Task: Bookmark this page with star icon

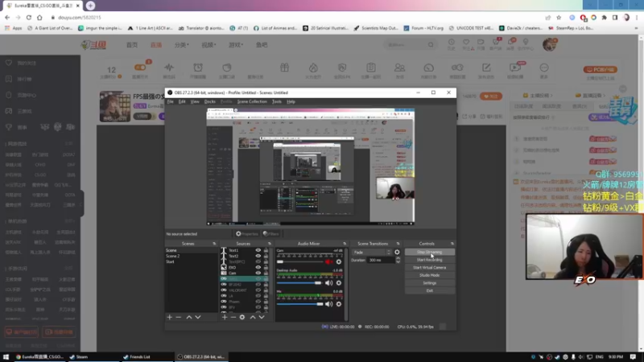Action: click(559, 18)
